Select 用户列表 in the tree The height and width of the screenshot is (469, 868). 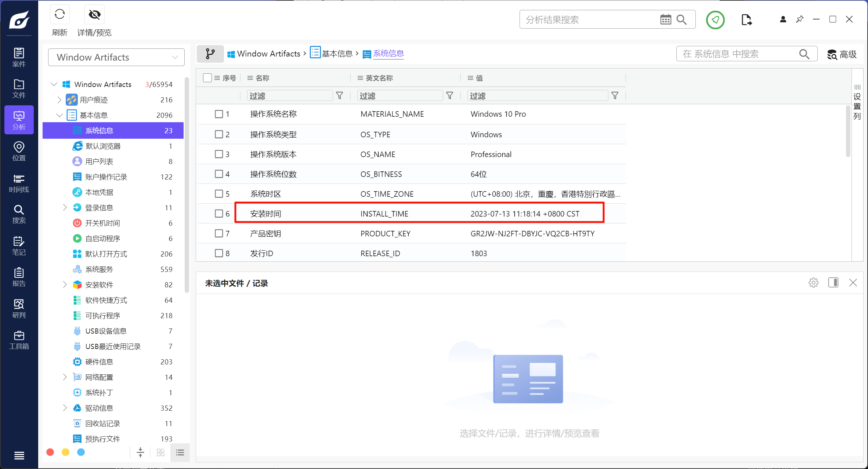point(99,161)
